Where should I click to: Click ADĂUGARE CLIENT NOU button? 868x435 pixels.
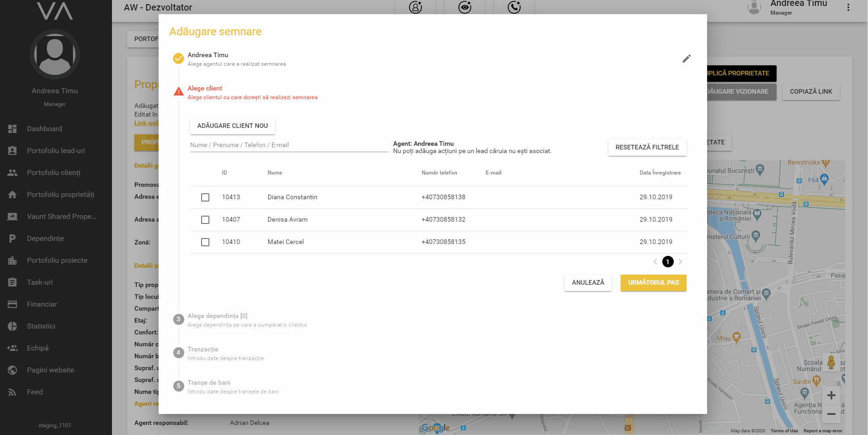(x=232, y=126)
